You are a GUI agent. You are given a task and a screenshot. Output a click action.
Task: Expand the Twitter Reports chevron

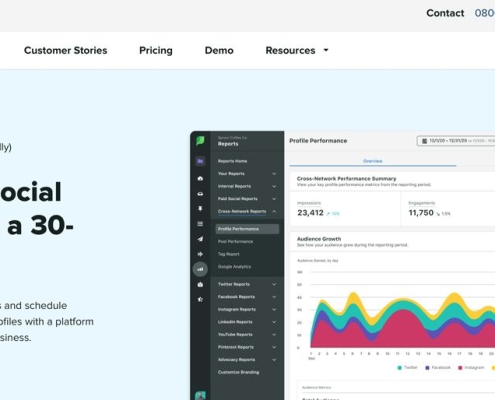point(274,284)
